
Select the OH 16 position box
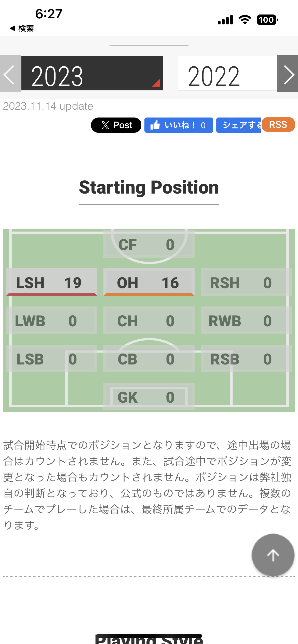pos(149,282)
